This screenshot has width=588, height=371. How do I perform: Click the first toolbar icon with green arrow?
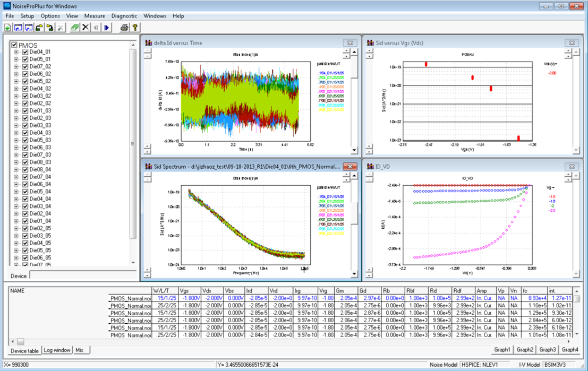point(8,28)
